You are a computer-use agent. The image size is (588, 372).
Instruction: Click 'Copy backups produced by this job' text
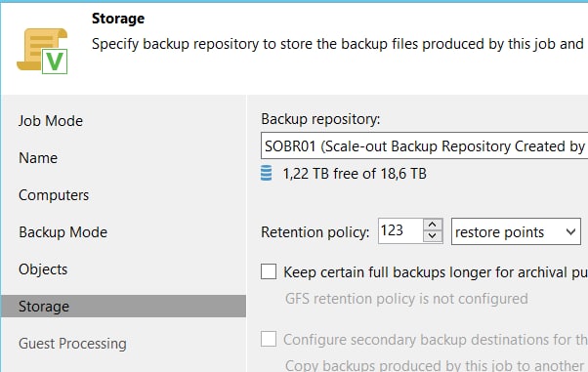pyautogui.click(x=435, y=365)
